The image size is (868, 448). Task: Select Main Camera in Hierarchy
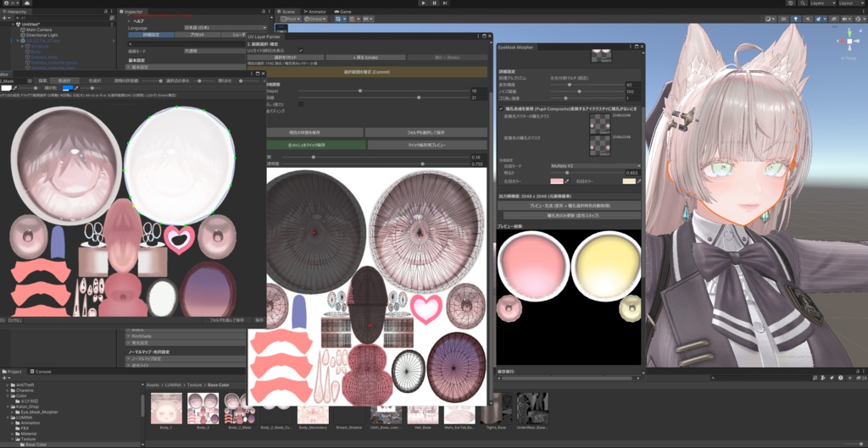(x=38, y=30)
